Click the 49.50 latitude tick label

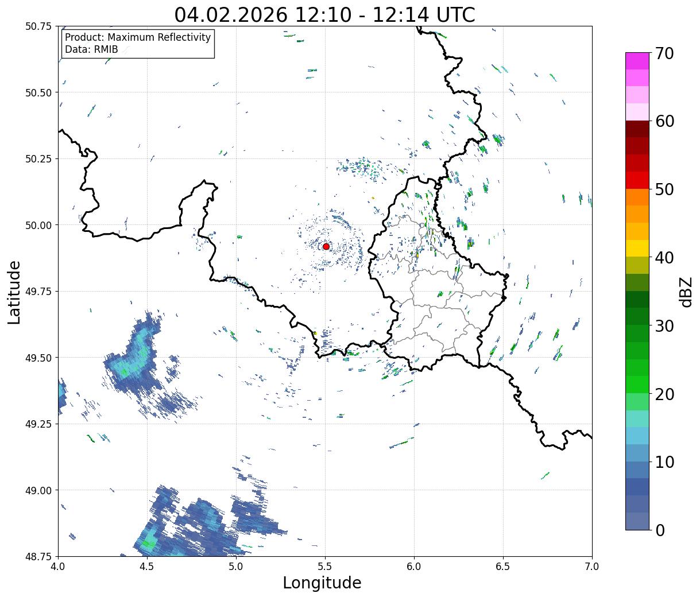(38, 358)
